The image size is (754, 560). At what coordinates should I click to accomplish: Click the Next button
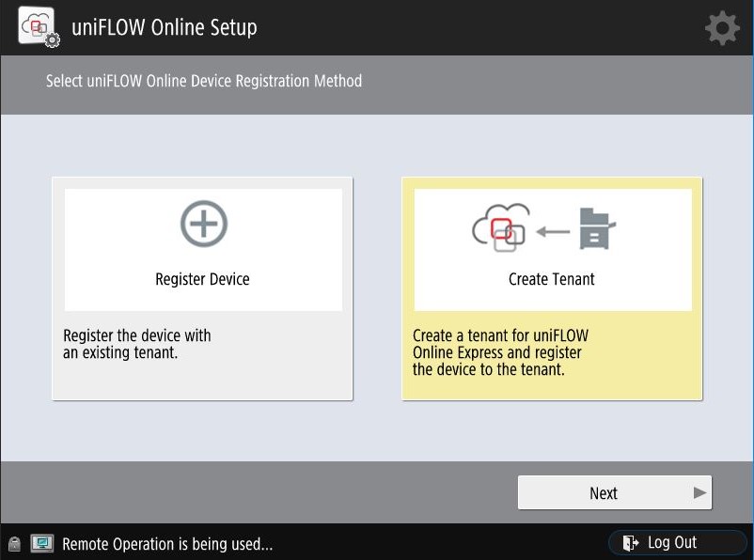click(615, 492)
